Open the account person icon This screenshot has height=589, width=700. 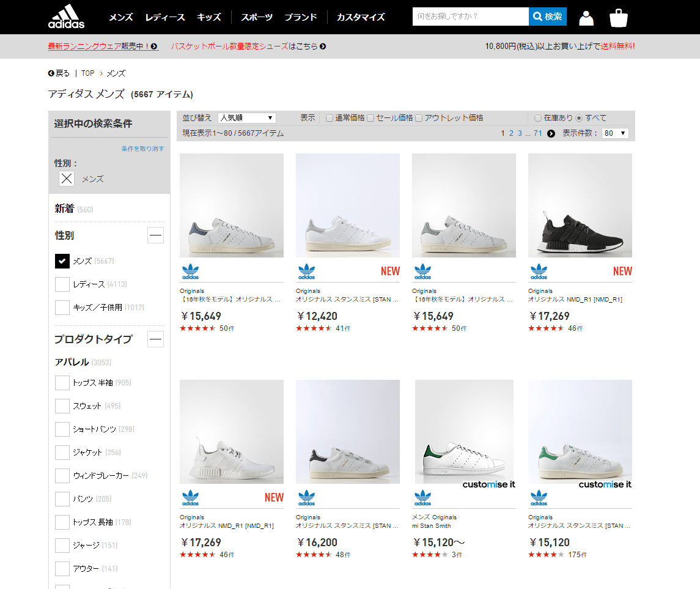pyautogui.click(x=586, y=17)
